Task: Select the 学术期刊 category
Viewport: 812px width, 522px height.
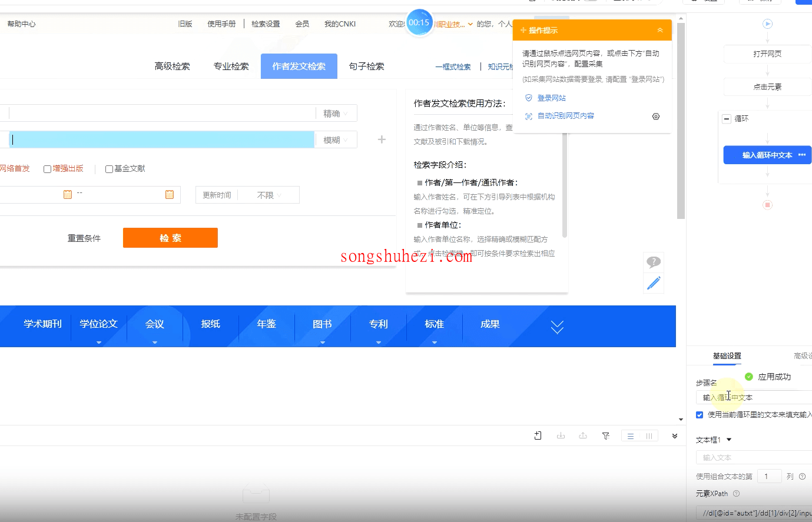Action: 42,324
